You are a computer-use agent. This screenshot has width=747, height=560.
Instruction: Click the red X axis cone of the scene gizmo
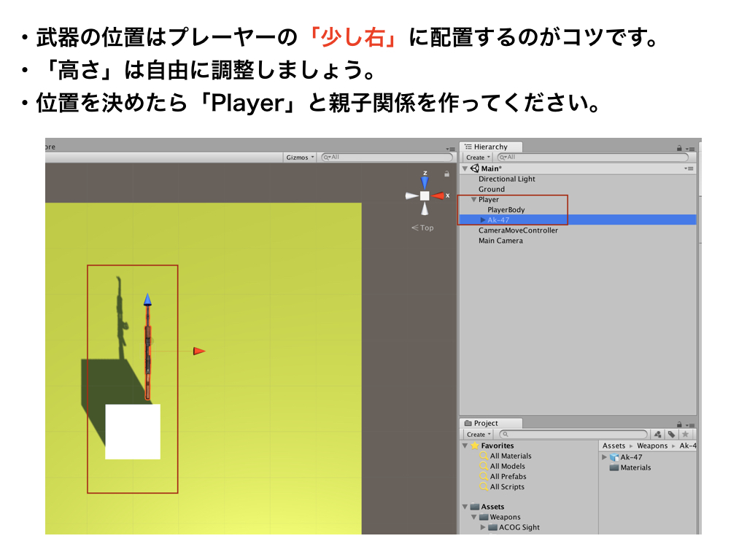438,195
